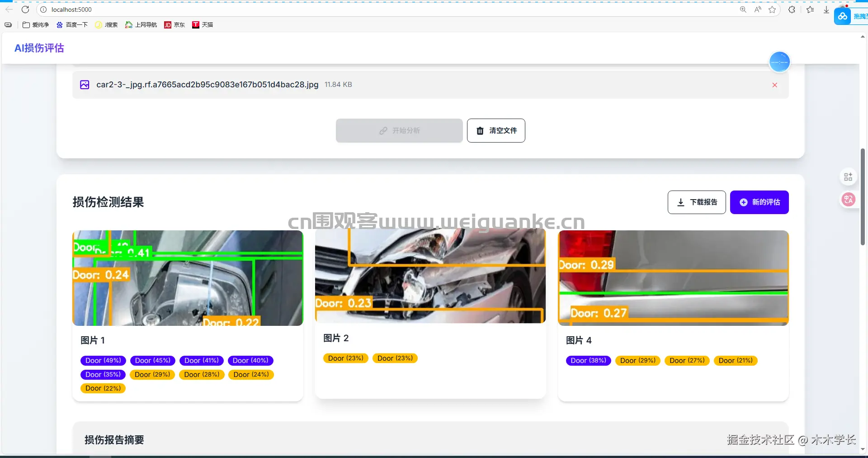The image size is (868, 458).
Task: Open the zoom magnifier icon in address bar
Action: (743, 10)
